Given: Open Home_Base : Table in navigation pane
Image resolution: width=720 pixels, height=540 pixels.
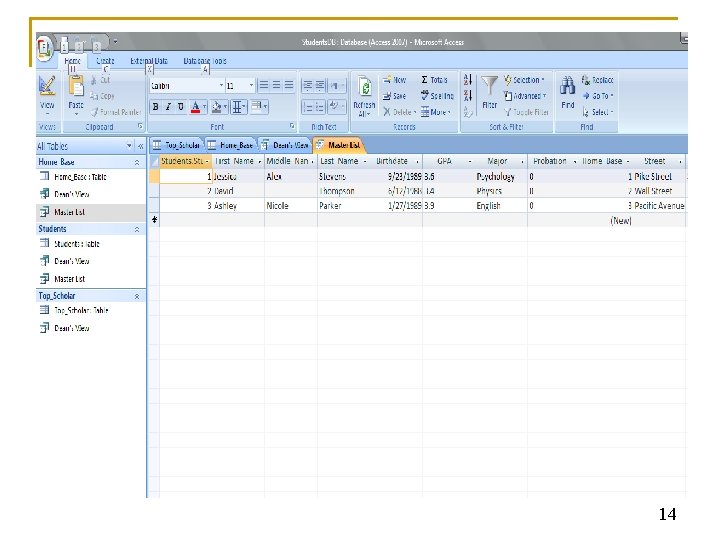Looking at the screenshot, I should point(73,176).
